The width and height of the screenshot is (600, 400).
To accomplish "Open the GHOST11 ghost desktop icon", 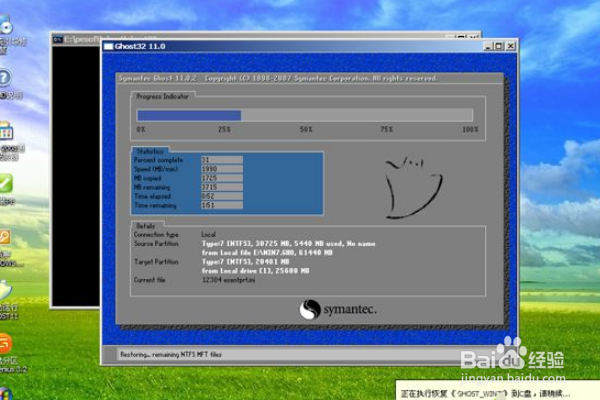I will pyautogui.click(x=5, y=291).
